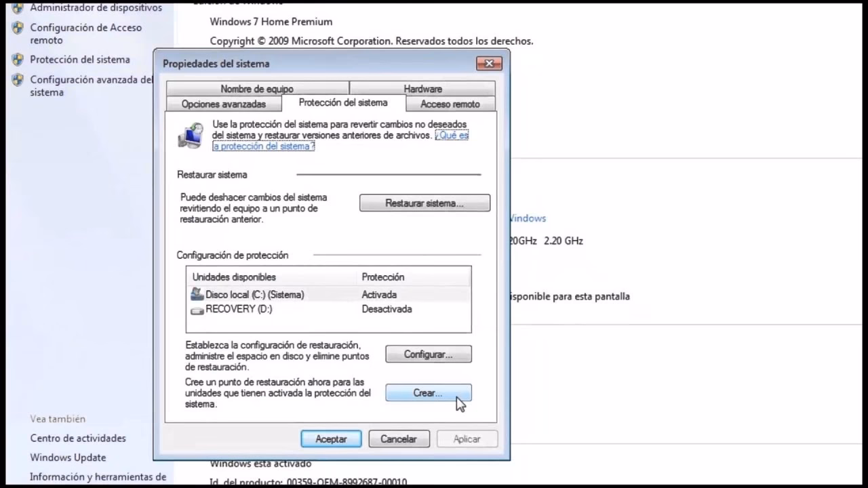Click the shield icon beside Administrador de dispositivos
Screen dimensions: 868x488
17,7
